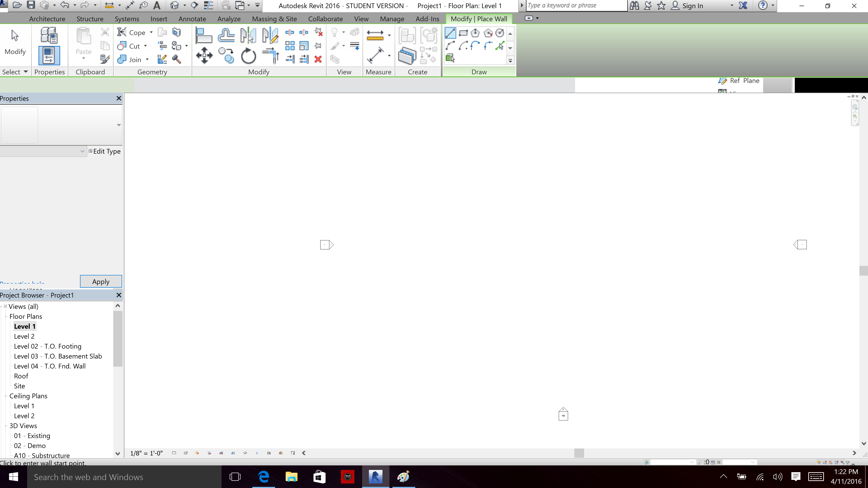Click the red Delete X icon
Viewport: 868px width, 488px height.
pyautogui.click(x=318, y=60)
